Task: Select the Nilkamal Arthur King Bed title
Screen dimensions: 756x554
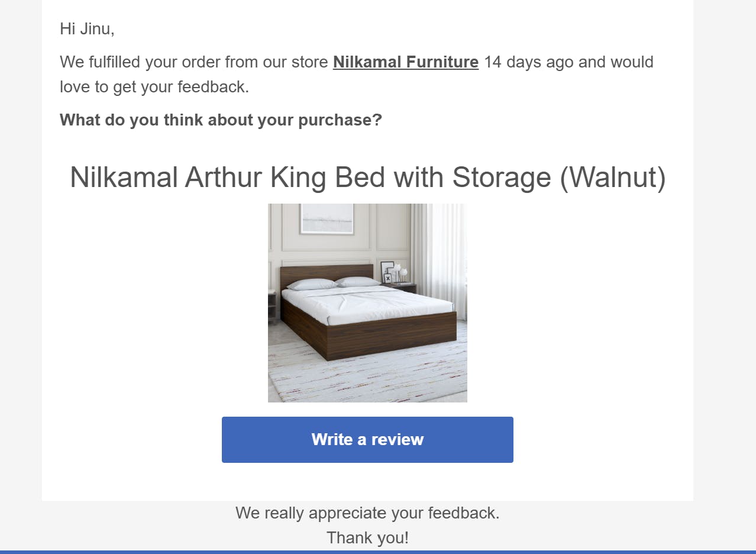Action: pyautogui.click(x=367, y=177)
